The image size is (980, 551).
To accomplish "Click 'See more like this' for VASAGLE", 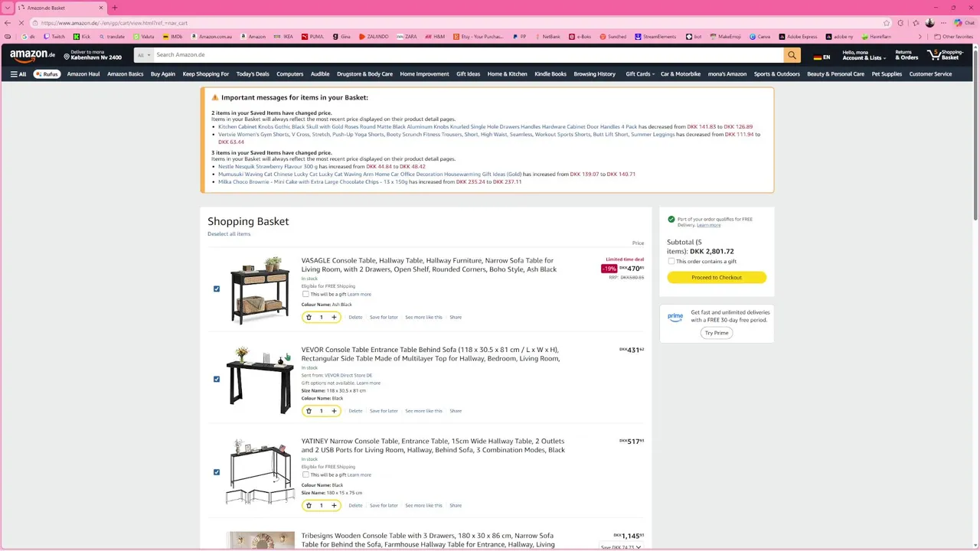I will [424, 317].
